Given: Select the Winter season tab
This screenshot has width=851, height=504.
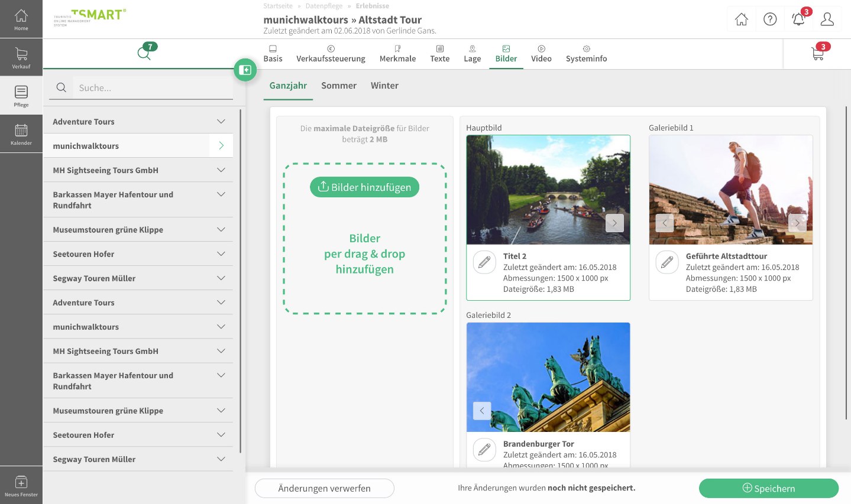Looking at the screenshot, I should (x=384, y=86).
